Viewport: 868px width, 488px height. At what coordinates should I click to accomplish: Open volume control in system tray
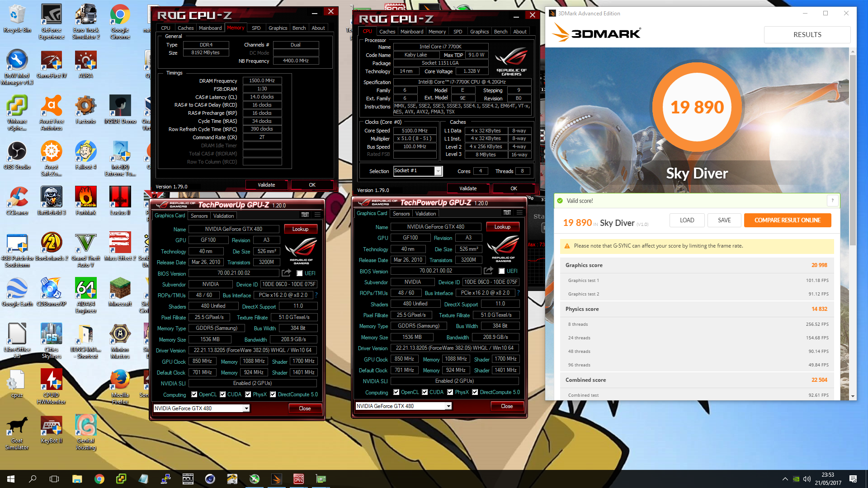coord(807,479)
